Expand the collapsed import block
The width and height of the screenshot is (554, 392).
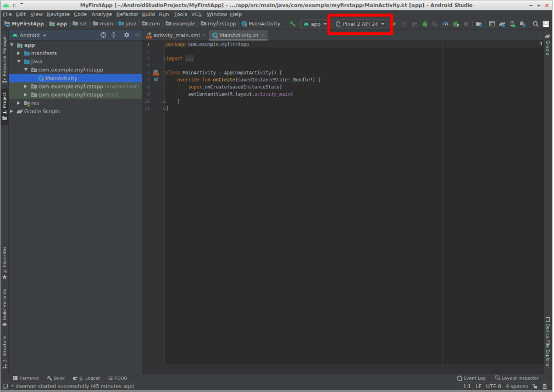click(164, 59)
